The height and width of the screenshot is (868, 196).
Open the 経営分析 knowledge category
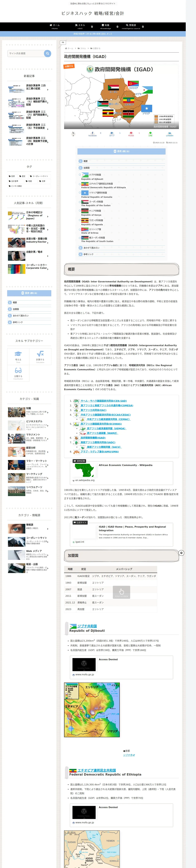(x=29, y=452)
